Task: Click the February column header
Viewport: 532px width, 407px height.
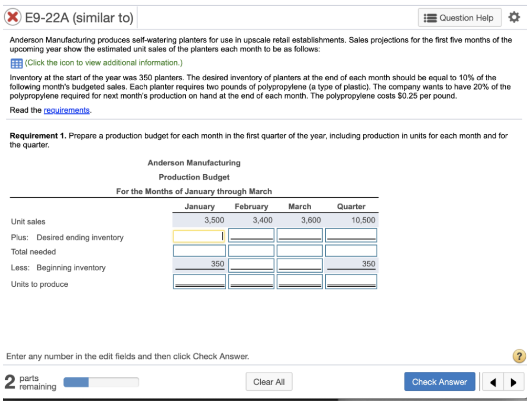Action: 251,207
